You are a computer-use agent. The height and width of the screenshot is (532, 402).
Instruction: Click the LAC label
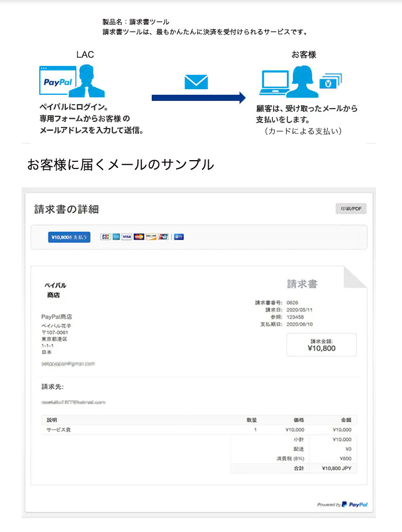pyautogui.click(x=85, y=55)
